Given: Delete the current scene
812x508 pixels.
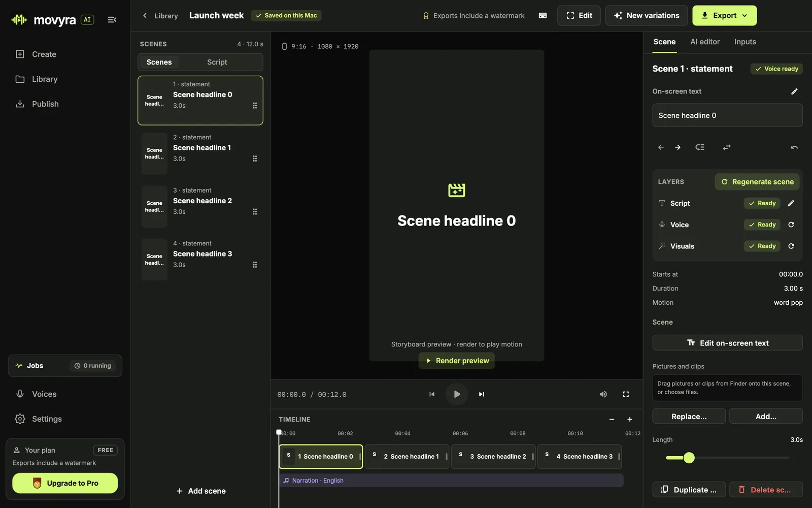Looking at the screenshot, I should point(766,490).
